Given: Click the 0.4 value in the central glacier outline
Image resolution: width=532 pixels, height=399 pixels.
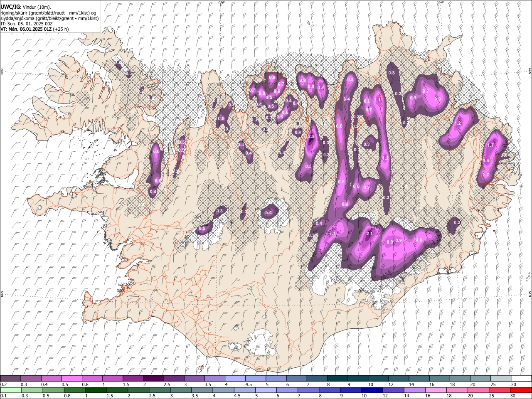Looking at the screenshot, I should 268,213.
